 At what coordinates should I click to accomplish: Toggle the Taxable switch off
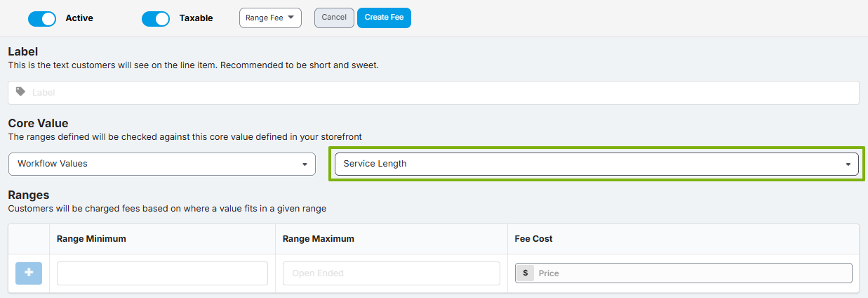tap(156, 19)
